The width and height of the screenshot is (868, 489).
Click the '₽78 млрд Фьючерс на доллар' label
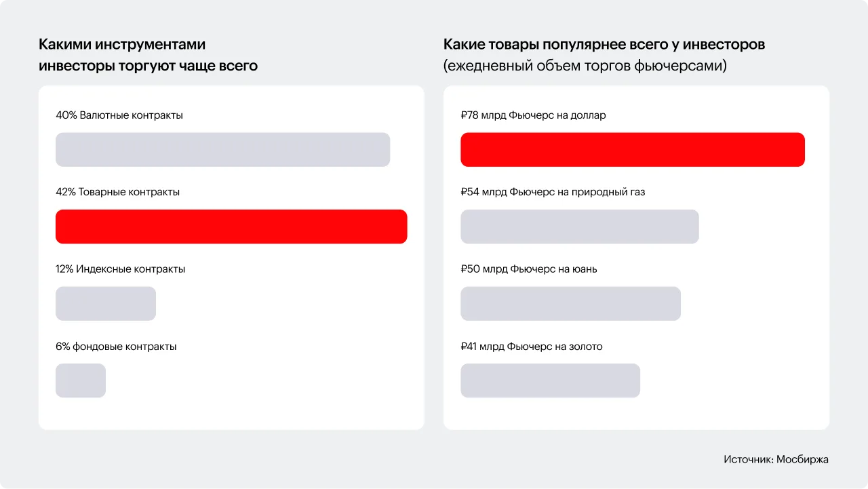(x=533, y=115)
